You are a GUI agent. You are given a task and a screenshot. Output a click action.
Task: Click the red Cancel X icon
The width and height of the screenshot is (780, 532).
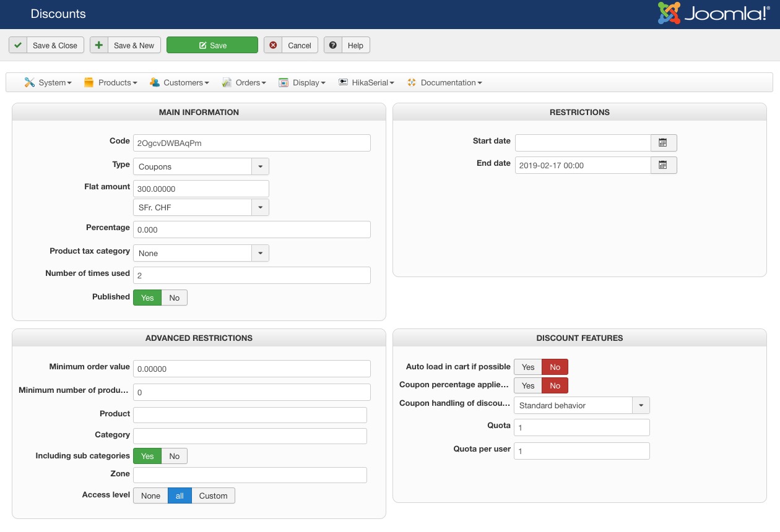pyautogui.click(x=273, y=45)
